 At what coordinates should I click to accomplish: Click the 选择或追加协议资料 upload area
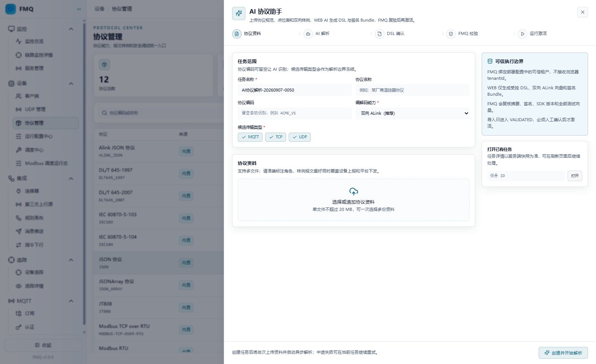(353, 200)
